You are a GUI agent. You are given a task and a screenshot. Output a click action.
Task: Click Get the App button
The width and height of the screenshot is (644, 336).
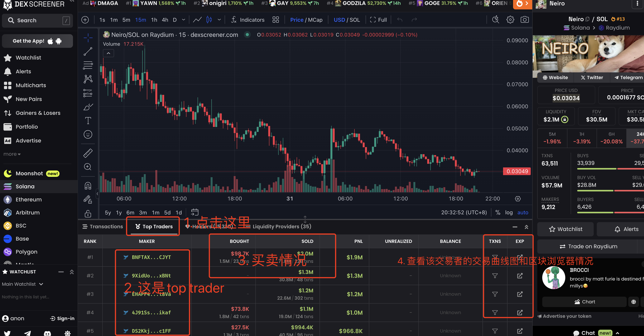(x=37, y=41)
